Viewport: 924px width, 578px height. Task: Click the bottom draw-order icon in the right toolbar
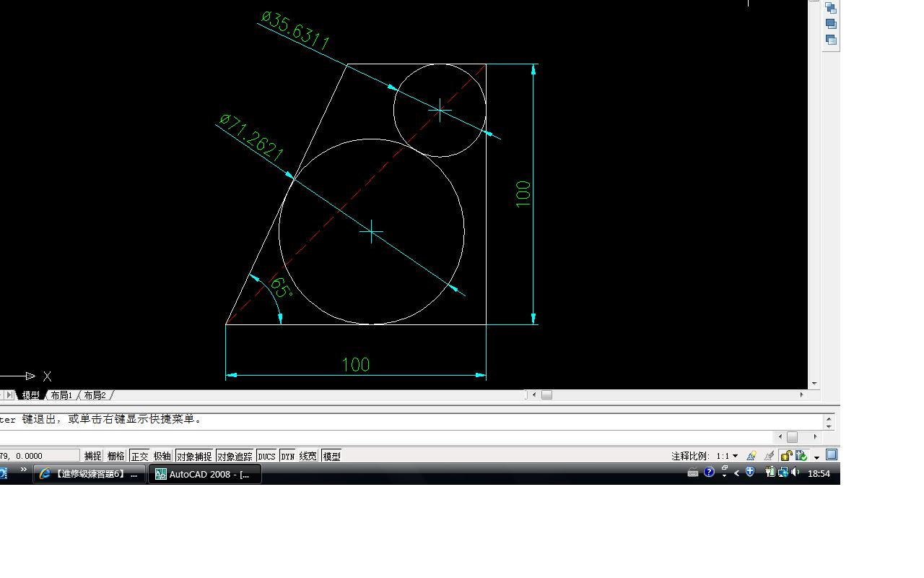831,40
